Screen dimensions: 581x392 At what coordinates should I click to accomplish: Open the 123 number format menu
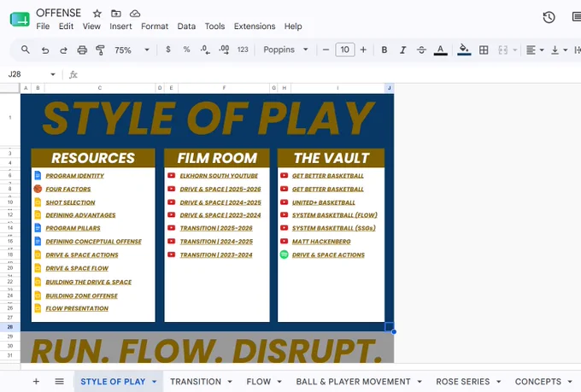coord(243,50)
